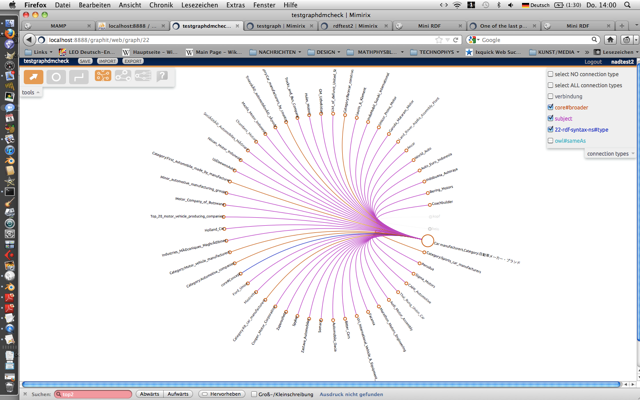Close the find bar with X
640x400 pixels.
[25, 394]
